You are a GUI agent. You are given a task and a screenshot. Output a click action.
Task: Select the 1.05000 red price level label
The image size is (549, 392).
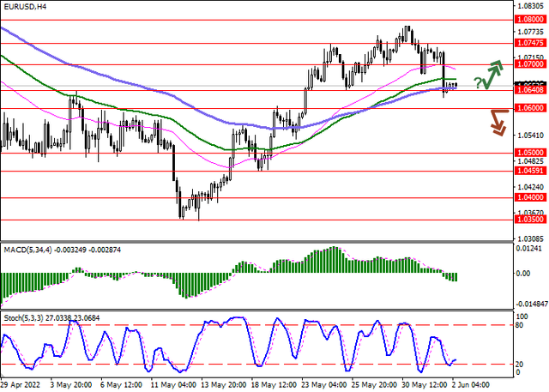531,153
